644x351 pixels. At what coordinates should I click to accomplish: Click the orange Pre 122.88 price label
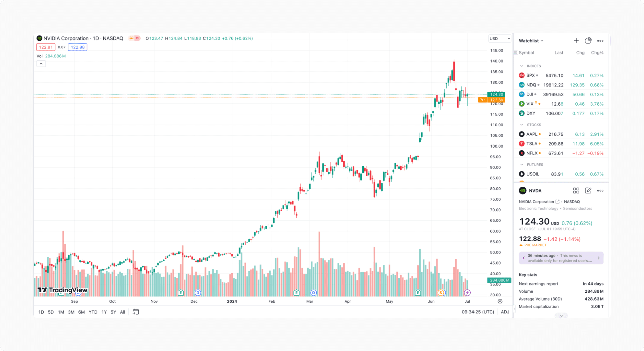491,100
